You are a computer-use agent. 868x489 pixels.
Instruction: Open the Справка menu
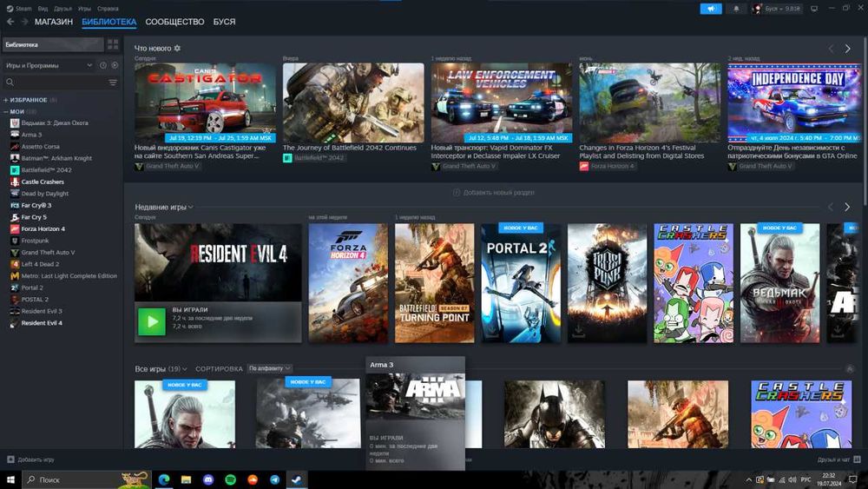[x=108, y=9]
